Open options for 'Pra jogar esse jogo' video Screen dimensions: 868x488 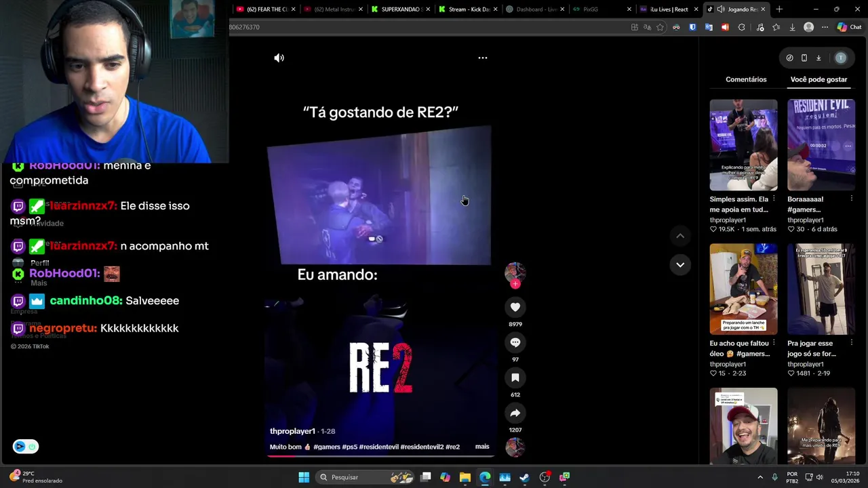point(851,343)
